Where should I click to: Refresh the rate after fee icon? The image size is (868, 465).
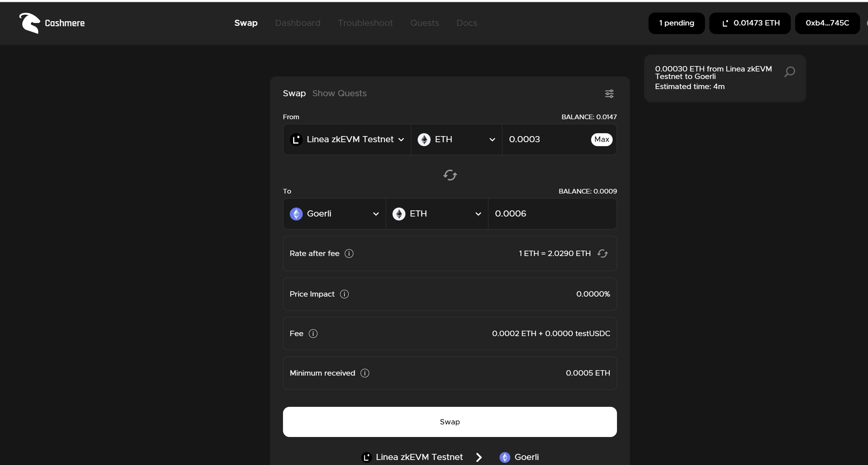pos(603,254)
